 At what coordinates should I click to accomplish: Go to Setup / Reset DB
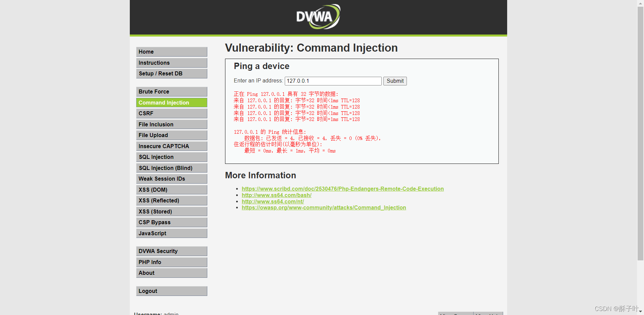171,73
